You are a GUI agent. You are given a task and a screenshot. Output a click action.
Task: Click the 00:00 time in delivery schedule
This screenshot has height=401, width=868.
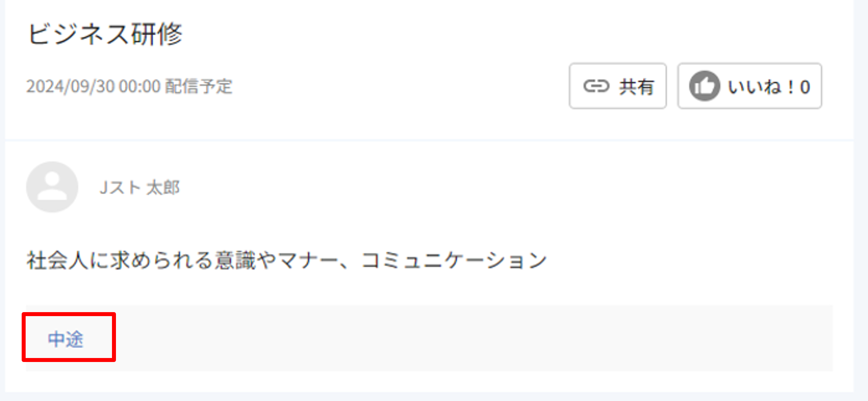[x=140, y=86]
